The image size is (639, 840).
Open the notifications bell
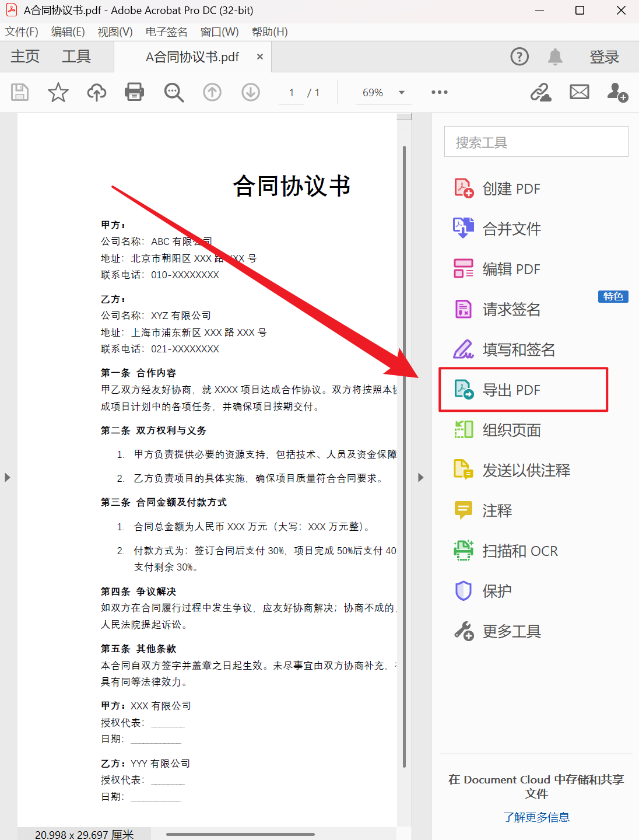554,57
